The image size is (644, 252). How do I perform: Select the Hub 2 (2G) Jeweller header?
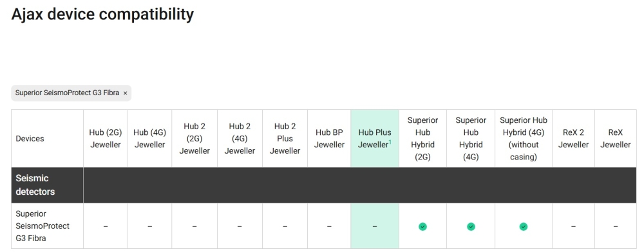pyautogui.click(x=194, y=138)
